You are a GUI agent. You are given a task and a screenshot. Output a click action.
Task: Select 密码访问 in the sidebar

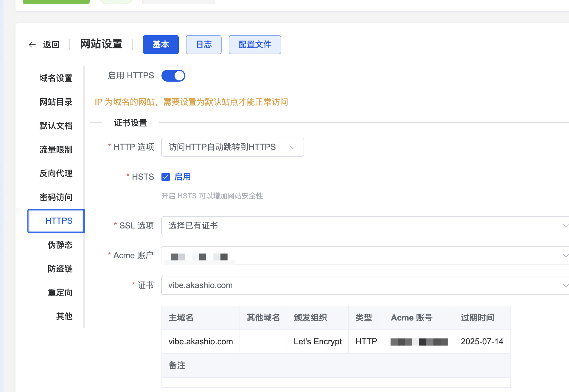pos(56,197)
